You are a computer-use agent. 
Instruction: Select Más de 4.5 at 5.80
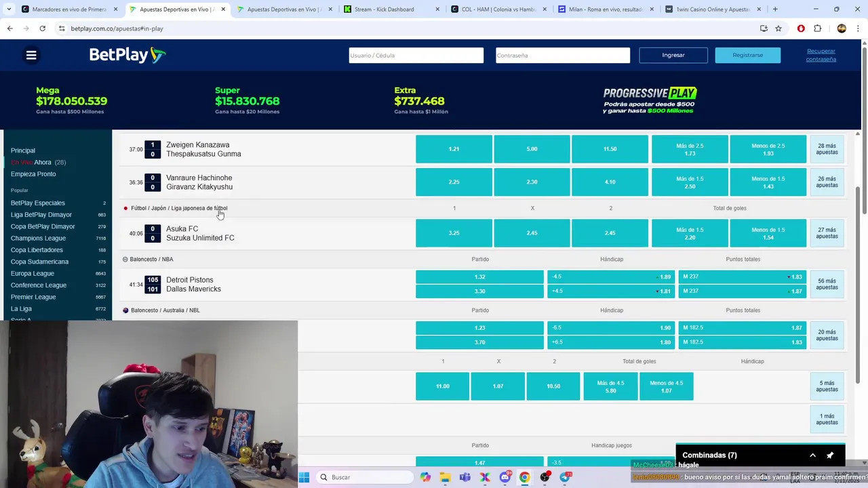(x=610, y=386)
